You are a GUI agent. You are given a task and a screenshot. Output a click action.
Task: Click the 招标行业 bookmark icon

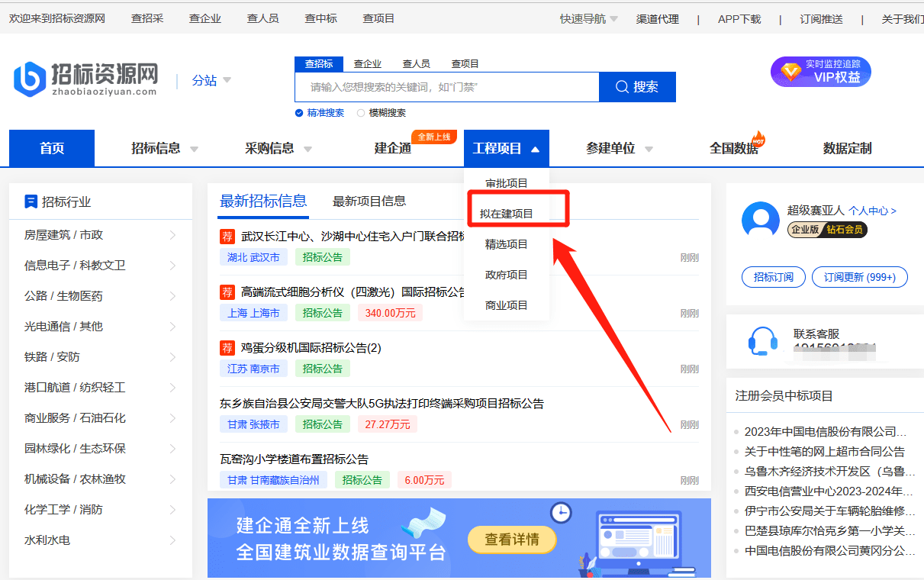click(x=31, y=201)
